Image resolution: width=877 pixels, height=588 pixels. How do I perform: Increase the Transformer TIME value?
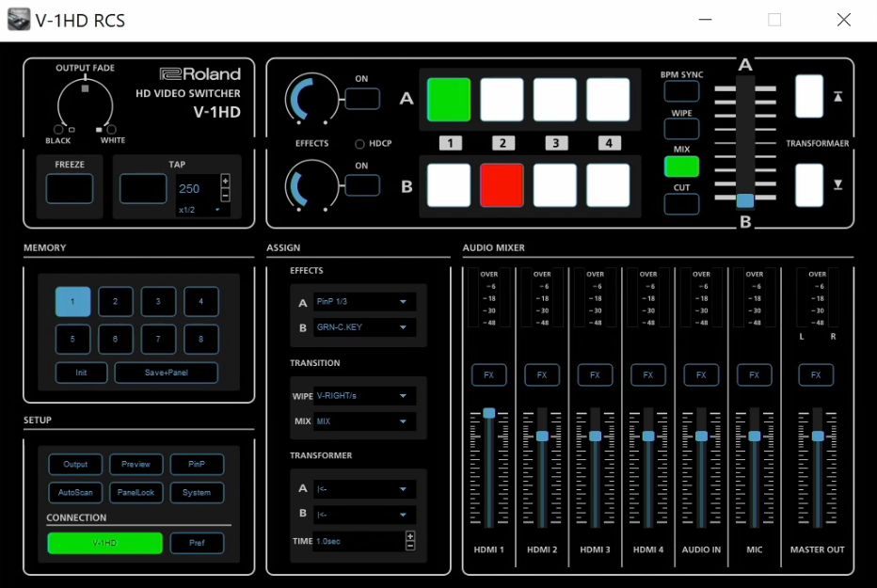point(410,536)
